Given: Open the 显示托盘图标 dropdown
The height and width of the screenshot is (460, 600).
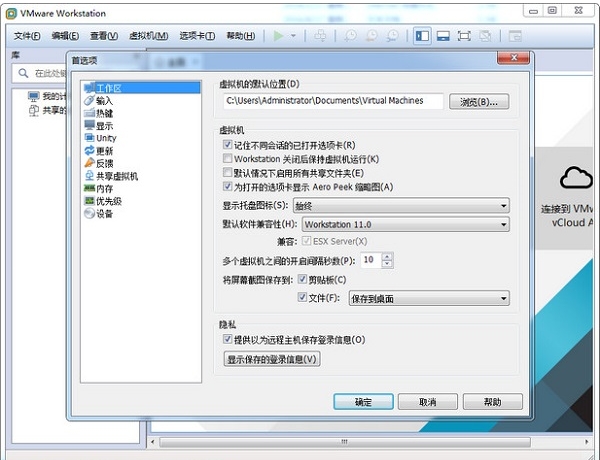Looking at the screenshot, I should click(x=401, y=206).
